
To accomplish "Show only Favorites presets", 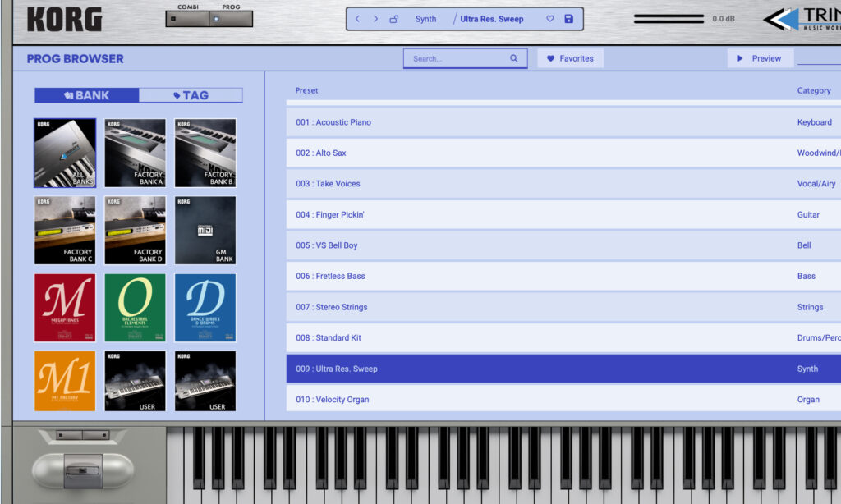I will [570, 57].
